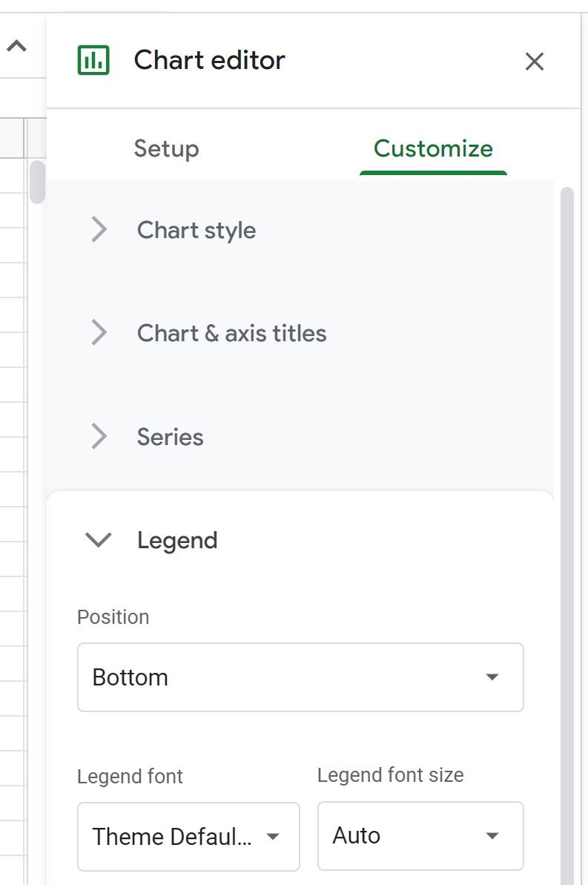
Task: Click the chevron beside Chart & axis titles
Action: pos(99,332)
